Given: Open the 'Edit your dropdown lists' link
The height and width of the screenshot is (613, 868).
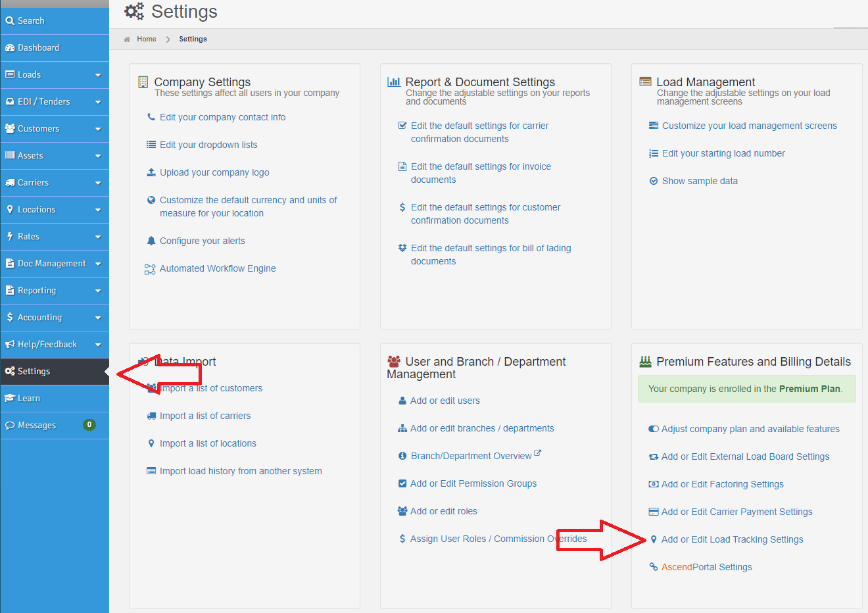Looking at the screenshot, I should 208,145.
